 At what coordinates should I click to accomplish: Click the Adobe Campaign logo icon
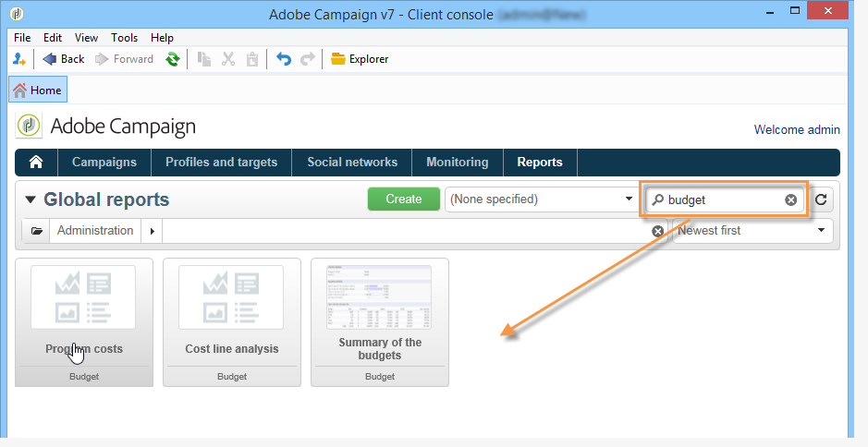pos(29,126)
